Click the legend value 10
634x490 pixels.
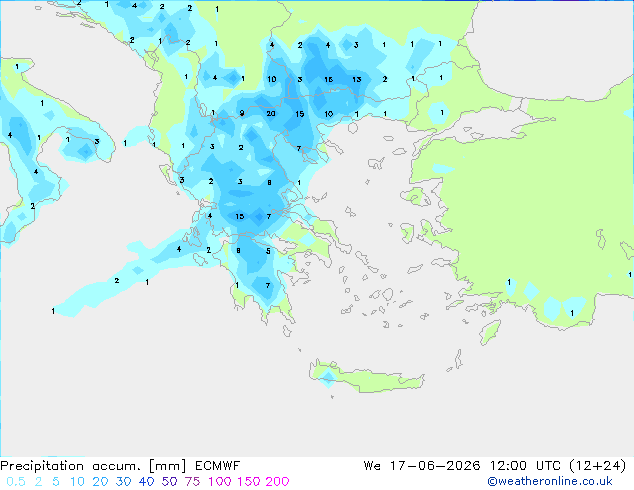coord(77,482)
